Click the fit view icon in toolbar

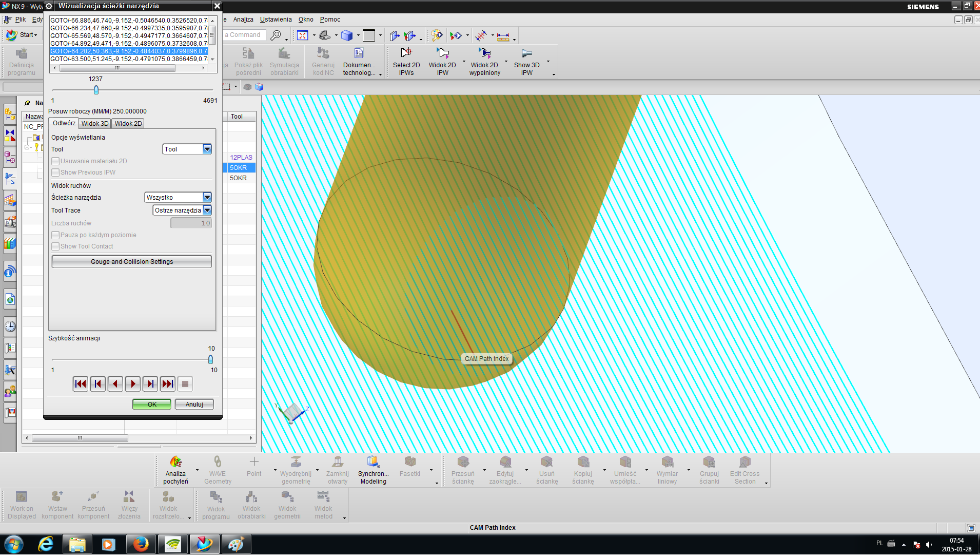tap(302, 35)
